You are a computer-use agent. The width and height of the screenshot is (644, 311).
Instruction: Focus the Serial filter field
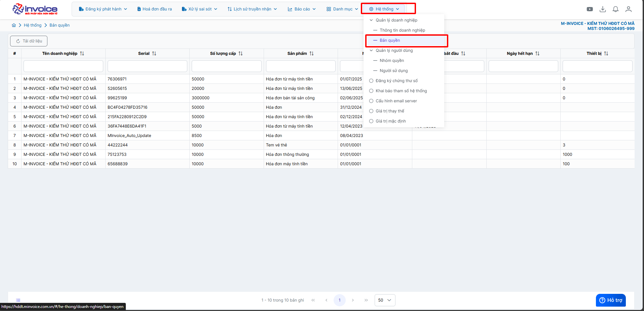tap(147, 66)
